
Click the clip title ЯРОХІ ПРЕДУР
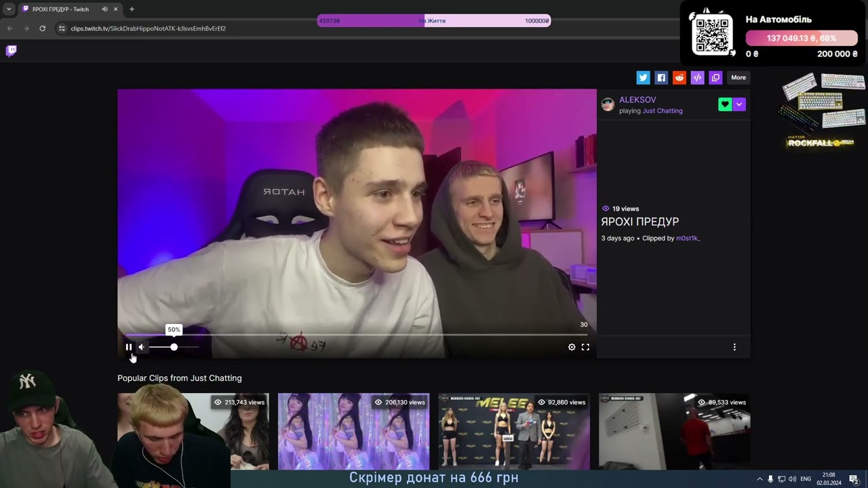(639, 222)
